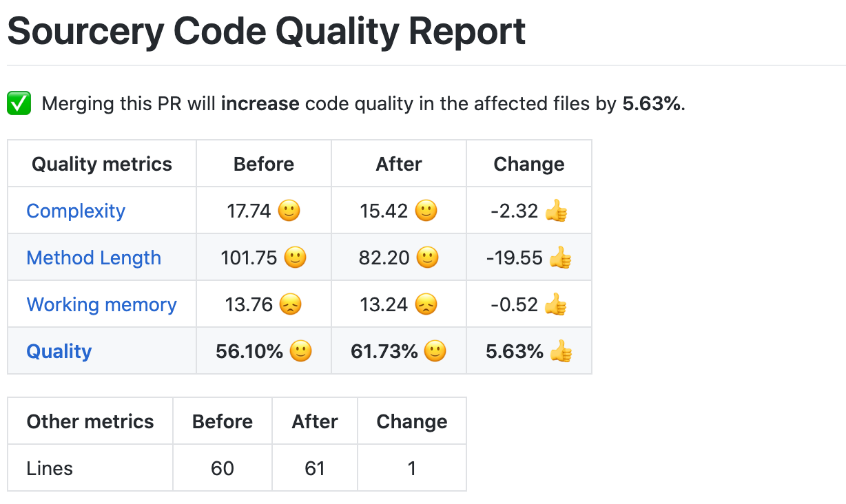Click smiley face next to 61.73%
846x504 pixels.
tap(435, 351)
